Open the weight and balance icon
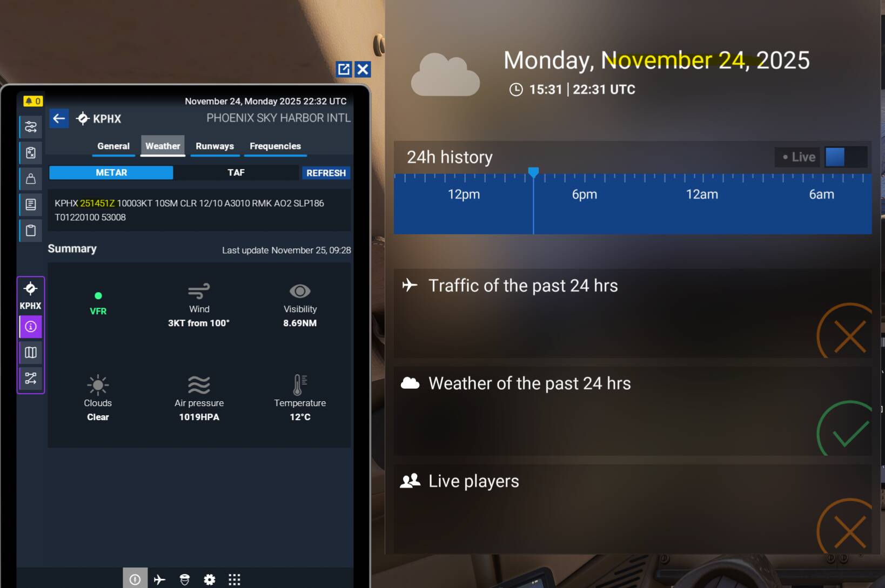Image resolution: width=885 pixels, height=588 pixels. 31,179
